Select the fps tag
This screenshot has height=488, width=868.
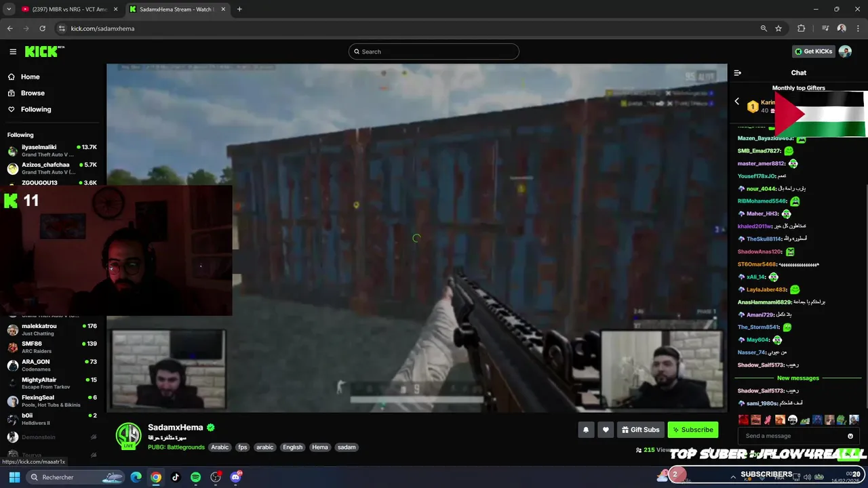(x=243, y=447)
